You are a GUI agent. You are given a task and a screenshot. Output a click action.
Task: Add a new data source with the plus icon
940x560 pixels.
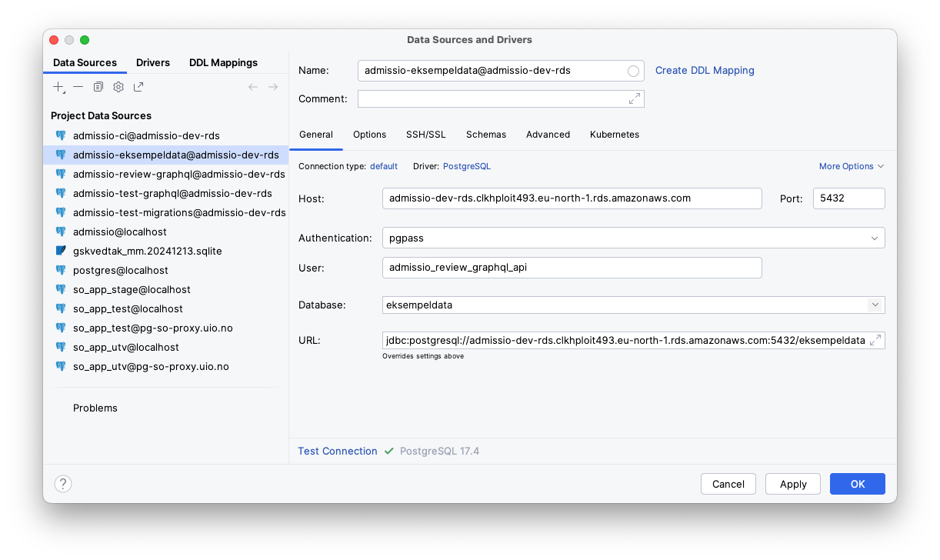click(58, 87)
